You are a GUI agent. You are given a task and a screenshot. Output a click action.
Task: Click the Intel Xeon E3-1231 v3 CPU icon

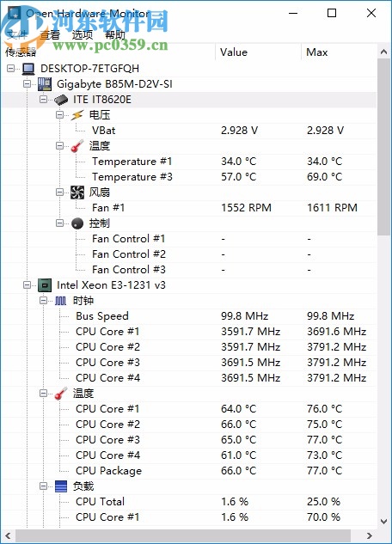click(45, 285)
